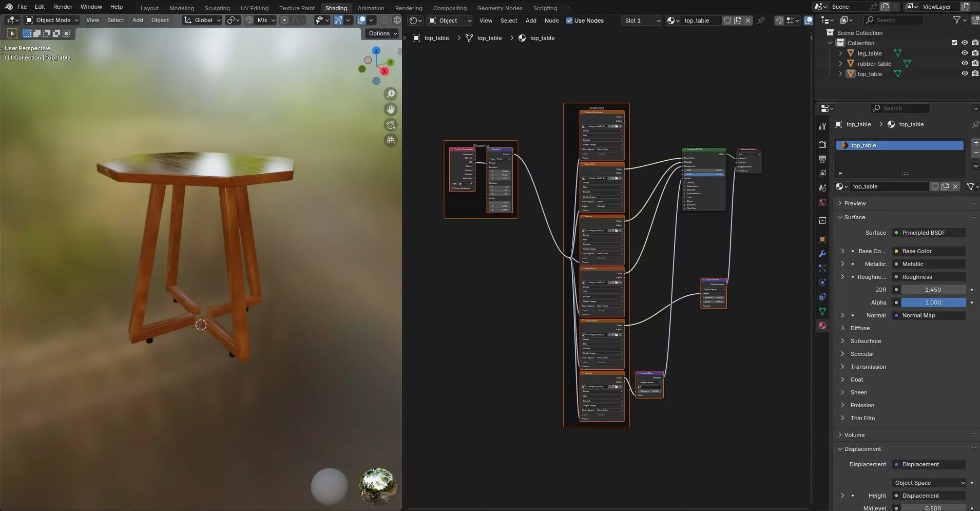980x511 pixels.
Task: Click the Alpha value slider
Action: (933, 302)
